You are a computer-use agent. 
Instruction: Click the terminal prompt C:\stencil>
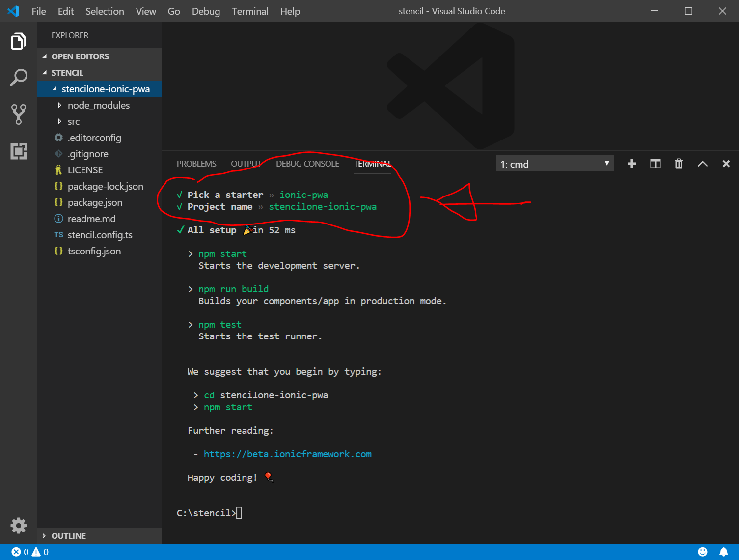pyautogui.click(x=206, y=513)
